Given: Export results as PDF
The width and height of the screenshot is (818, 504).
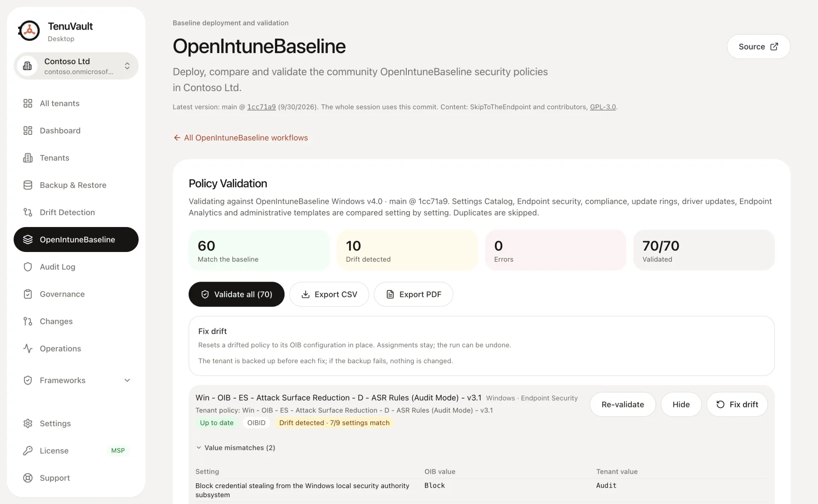Looking at the screenshot, I should click(414, 294).
